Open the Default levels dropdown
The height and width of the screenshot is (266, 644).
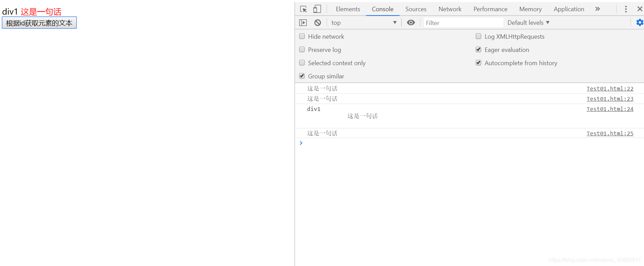[x=528, y=23]
